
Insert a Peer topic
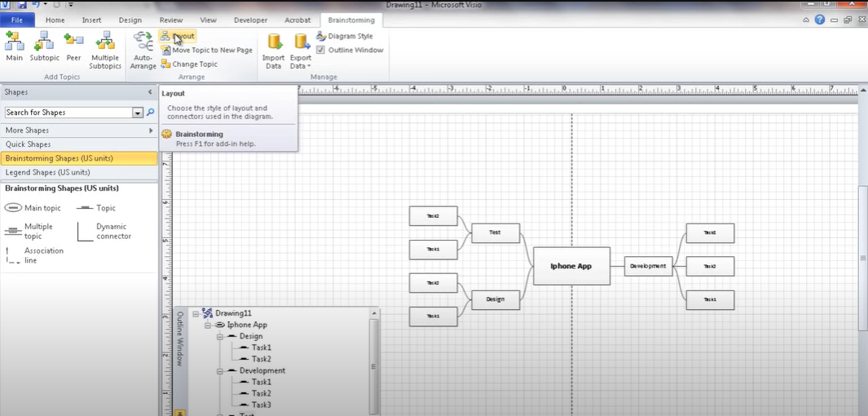73,46
